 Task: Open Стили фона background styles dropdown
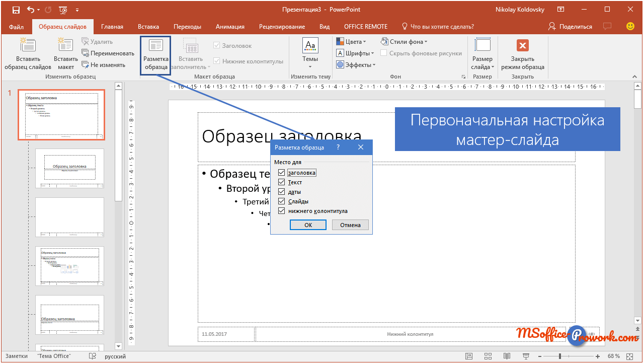[x=404, y=42]
